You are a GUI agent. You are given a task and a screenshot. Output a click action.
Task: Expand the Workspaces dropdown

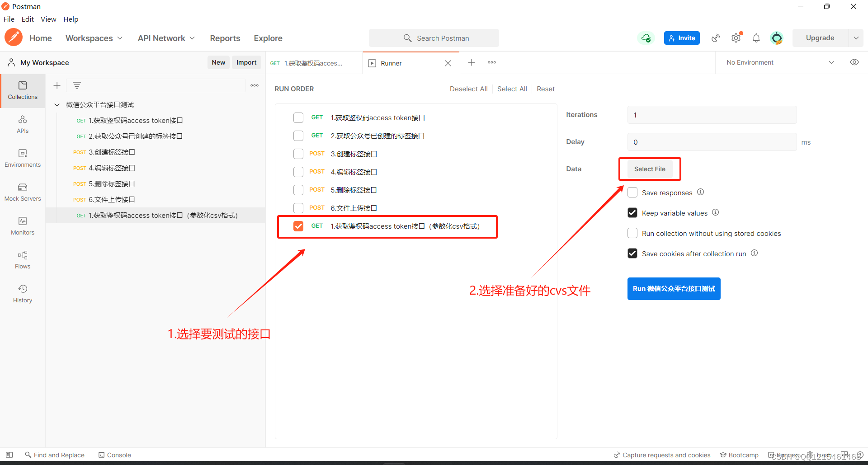click(x=94, y=38)
